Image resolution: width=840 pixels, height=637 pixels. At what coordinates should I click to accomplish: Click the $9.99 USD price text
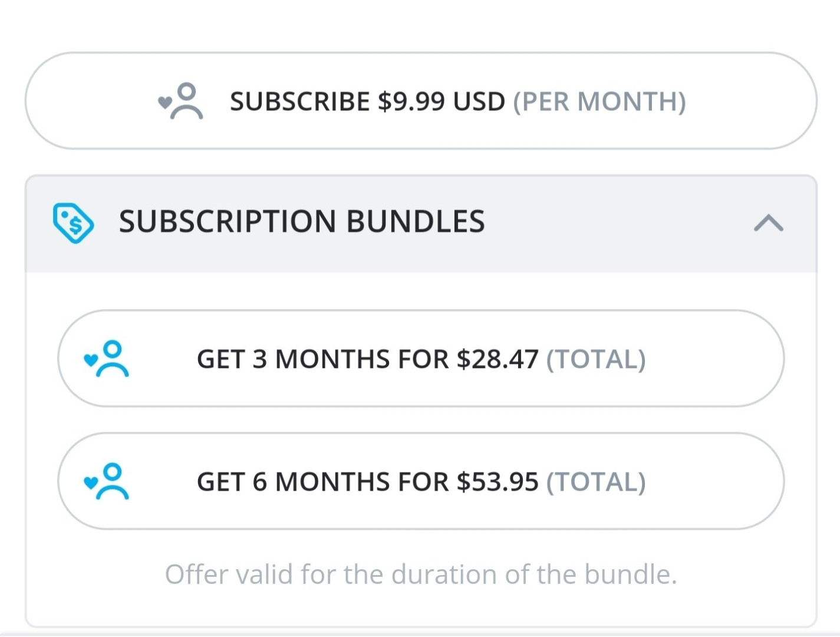click(441, 101)
